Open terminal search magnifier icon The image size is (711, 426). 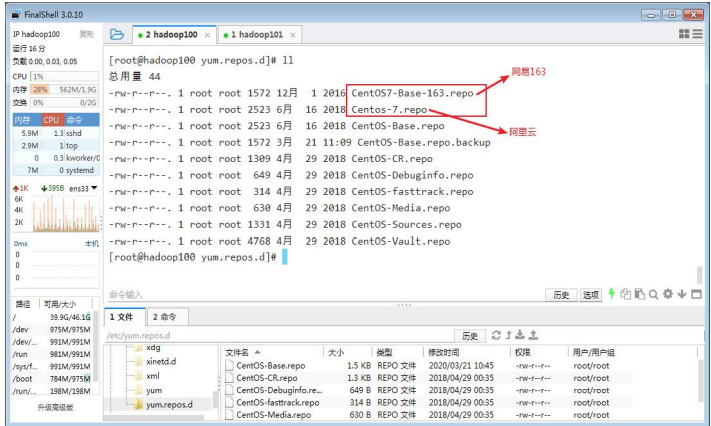(653, 294)
